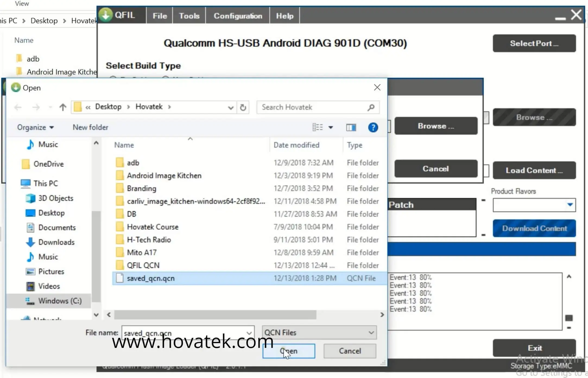This screenshot has height=378, width=588.
Task: Toggle the preview pane icon
Action: click(351, 127)
